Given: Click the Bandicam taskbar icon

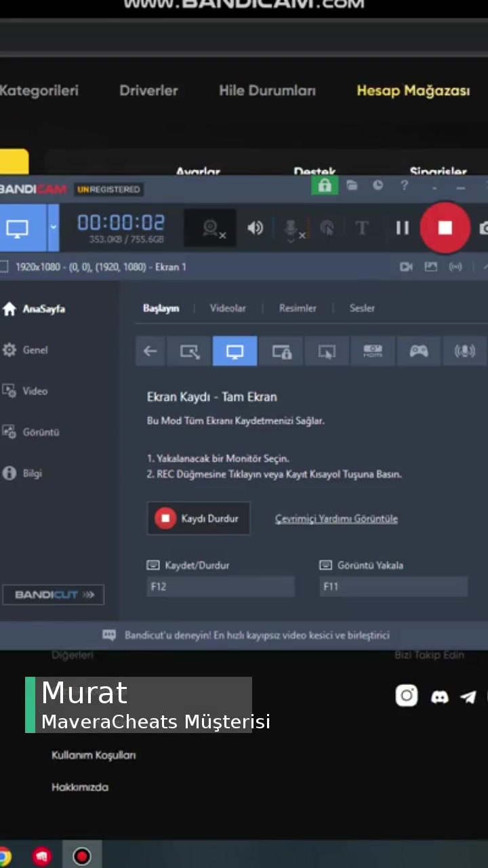Looking at the screenshot, I should 82,856.
